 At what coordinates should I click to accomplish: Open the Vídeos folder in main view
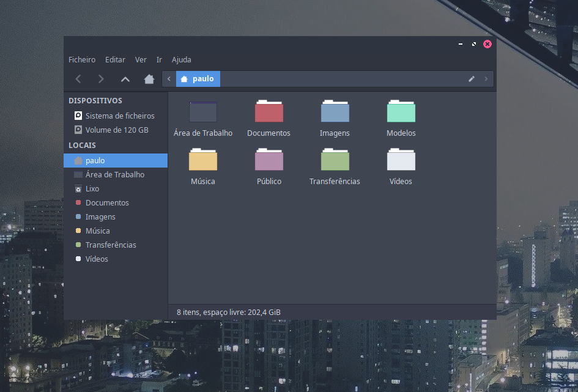(401, 160)
